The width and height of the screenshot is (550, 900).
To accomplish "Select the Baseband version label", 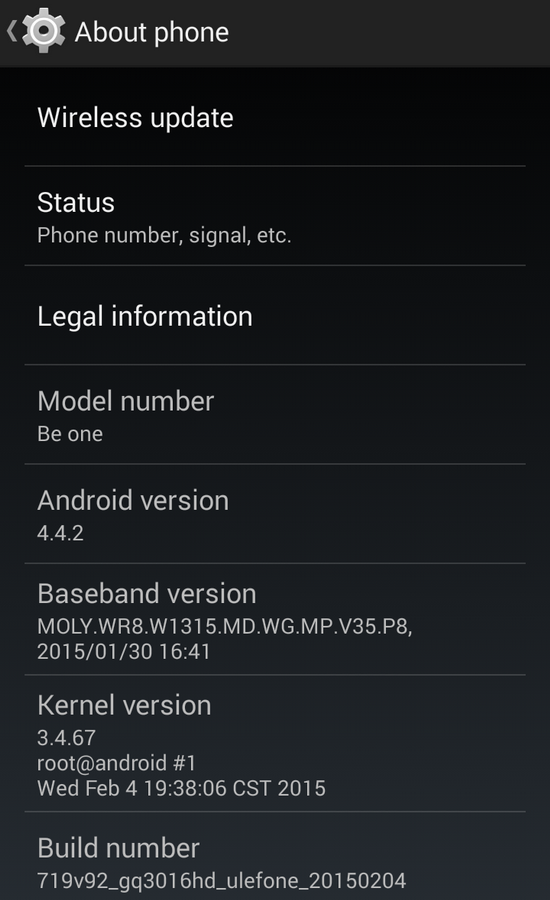I will pos(147,593).
